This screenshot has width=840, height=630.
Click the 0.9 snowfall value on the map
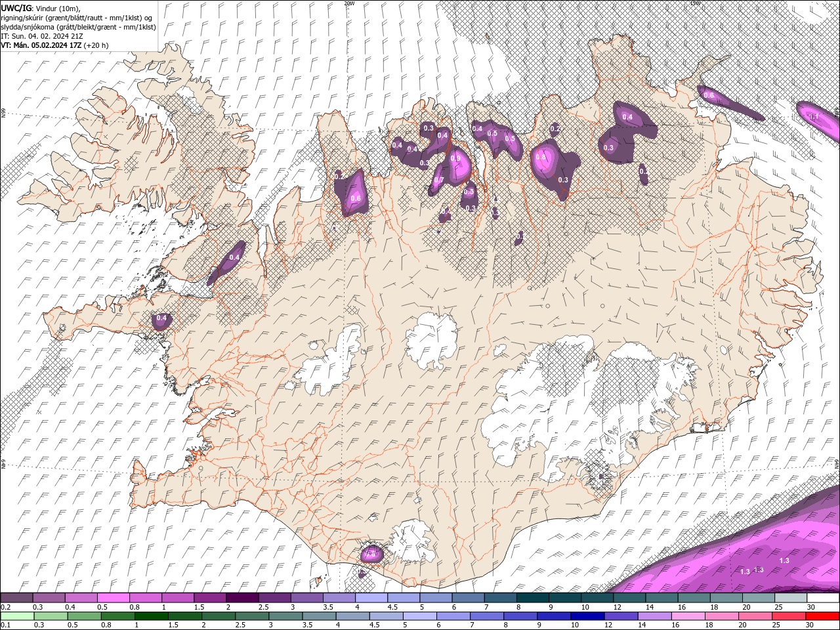(x=455, y=159)
